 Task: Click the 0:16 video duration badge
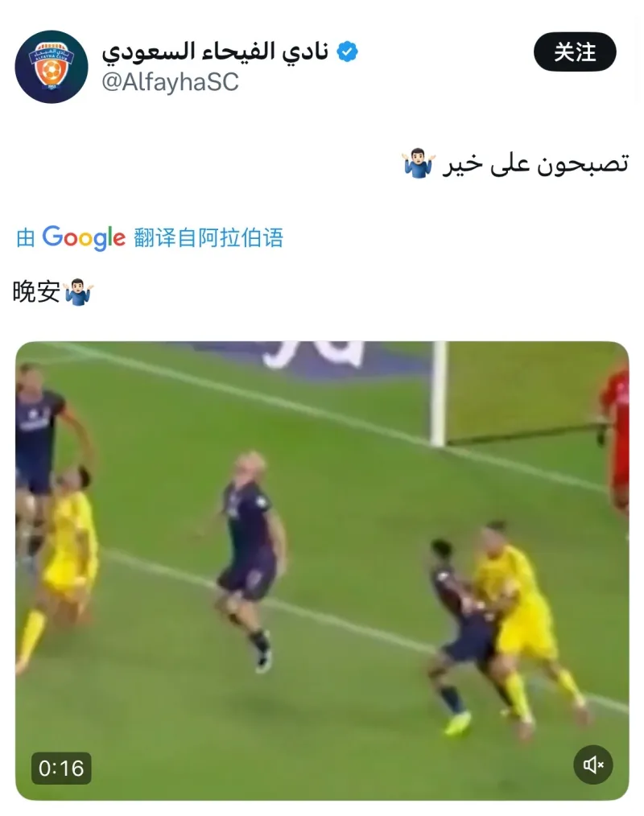tap(61, 769)
